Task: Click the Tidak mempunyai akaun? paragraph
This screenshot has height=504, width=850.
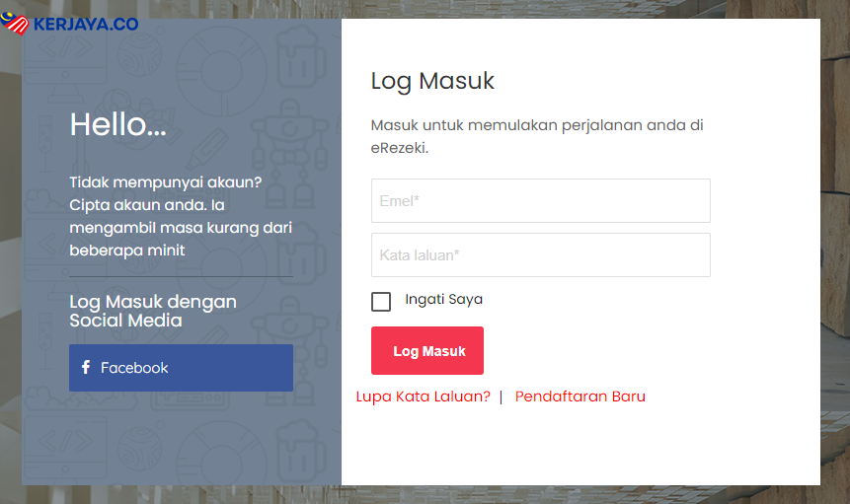Action: pos(181,216)
